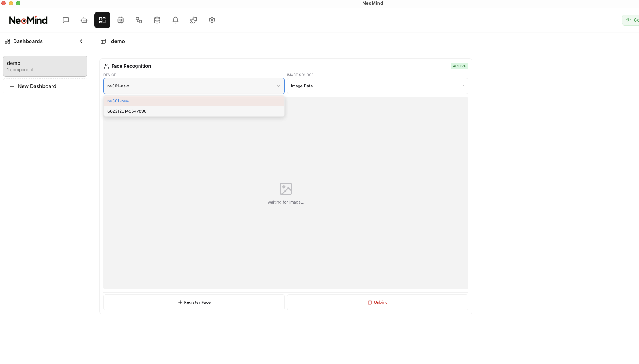Open the chat message icon
The height and width of the screenshot is (364, 639).
click(66, 20)
